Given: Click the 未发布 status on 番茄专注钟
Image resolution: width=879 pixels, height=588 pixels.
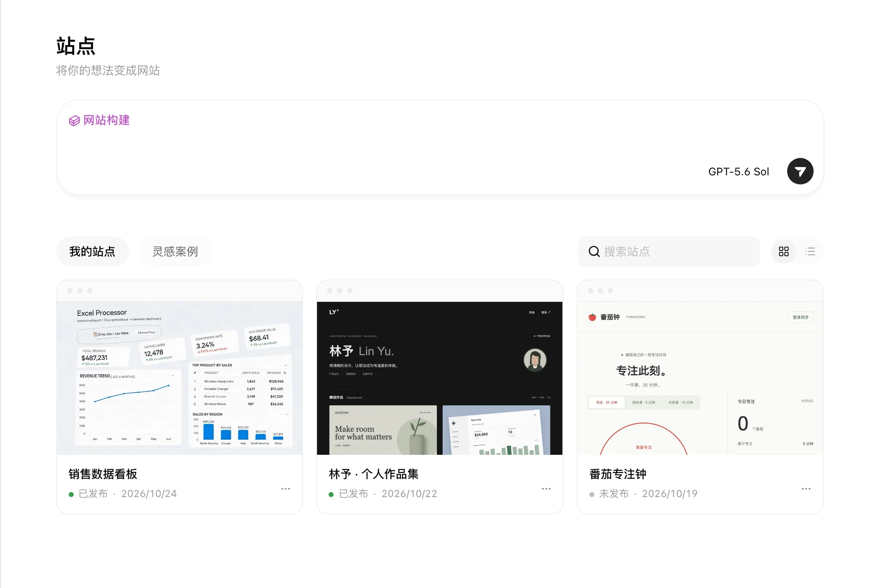Looking at the screenshot, I should [x=614, y=494].
